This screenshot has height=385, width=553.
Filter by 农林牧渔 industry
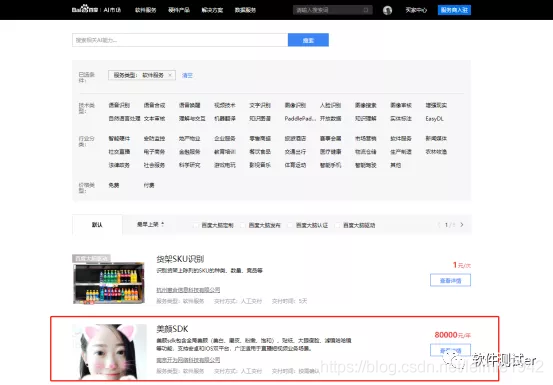click(x=436, y=152)
